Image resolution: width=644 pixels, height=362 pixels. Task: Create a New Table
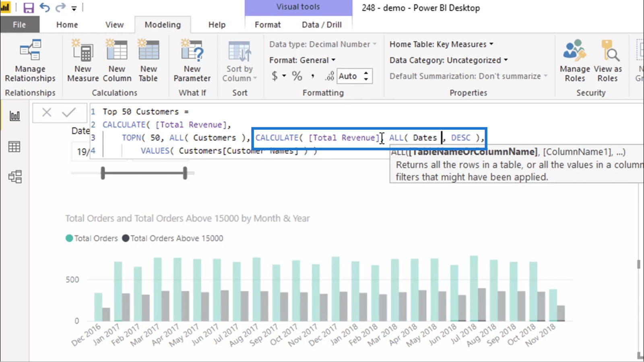coord(149,61)
